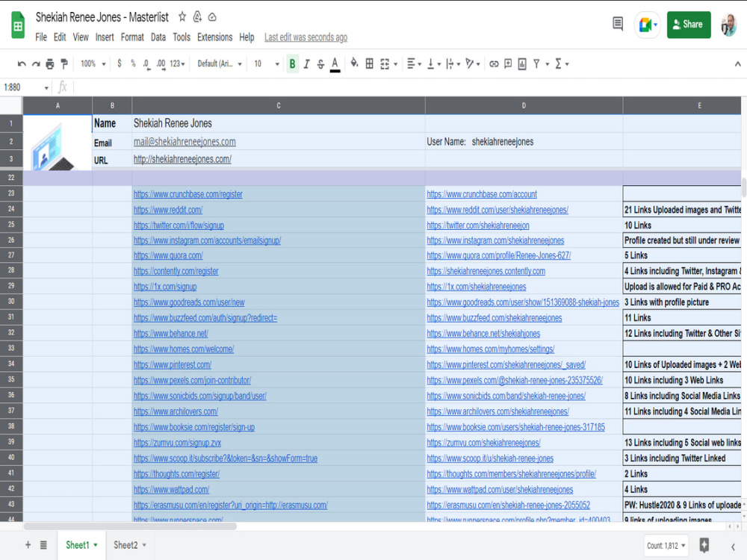Open the Insert menu
This screenshot has height=560, width=747.
pyautogui.click(x=105, y=37)
